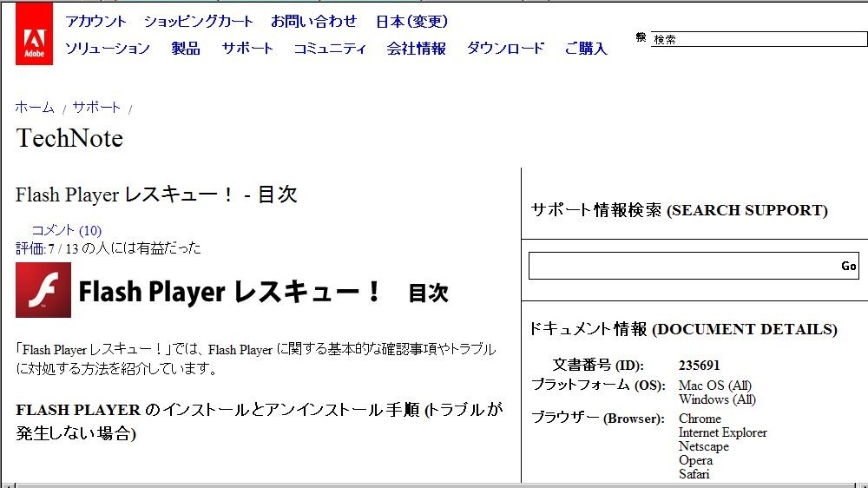Viewport: 868px width, 488px height.
Task: Open the アカウント link
Action: coord(95,22)
